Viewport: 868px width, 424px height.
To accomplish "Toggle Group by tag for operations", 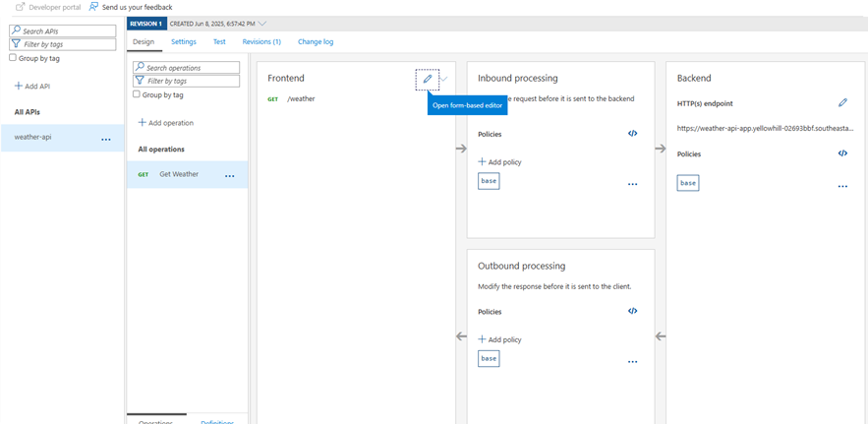I will pyautogui.click(x=137, y=94).
